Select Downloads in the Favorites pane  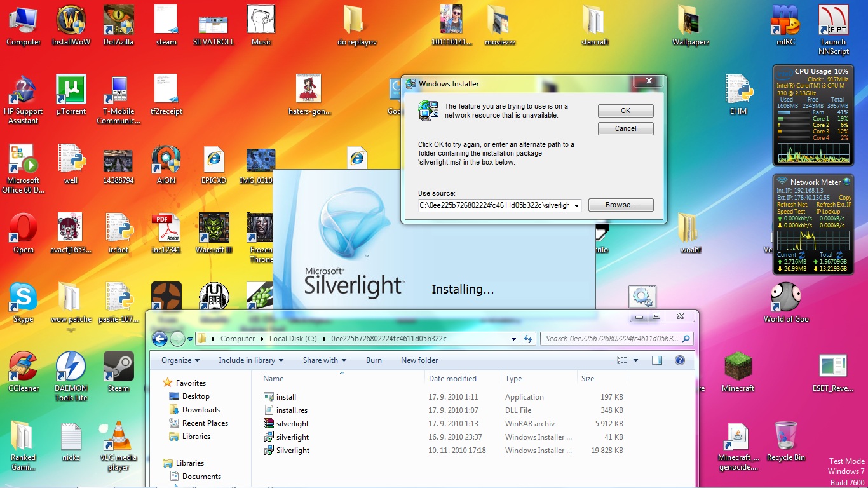coord(201,410)
